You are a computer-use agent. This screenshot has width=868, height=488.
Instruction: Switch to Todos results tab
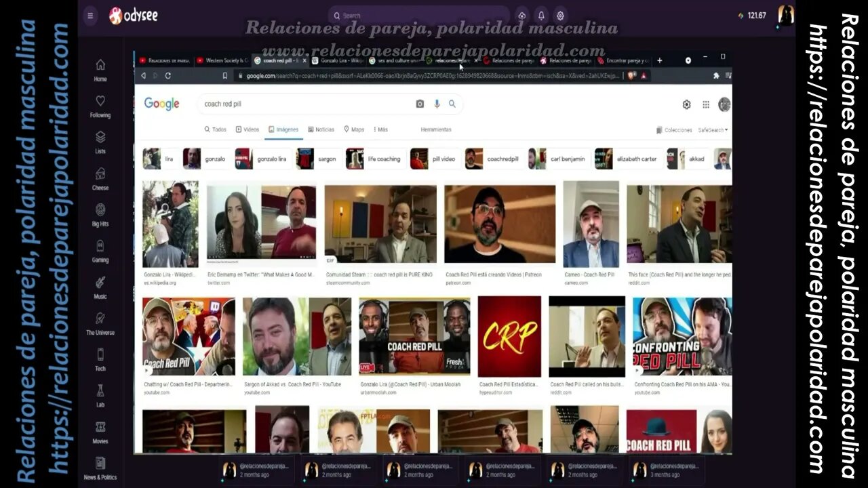tap(216, 129)
